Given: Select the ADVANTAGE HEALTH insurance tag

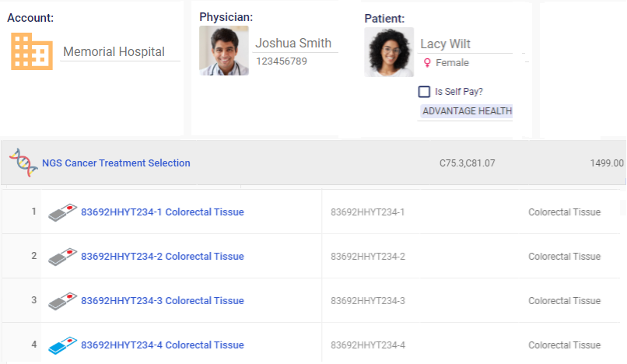Looking at the screenshot, I should (467, 111).
